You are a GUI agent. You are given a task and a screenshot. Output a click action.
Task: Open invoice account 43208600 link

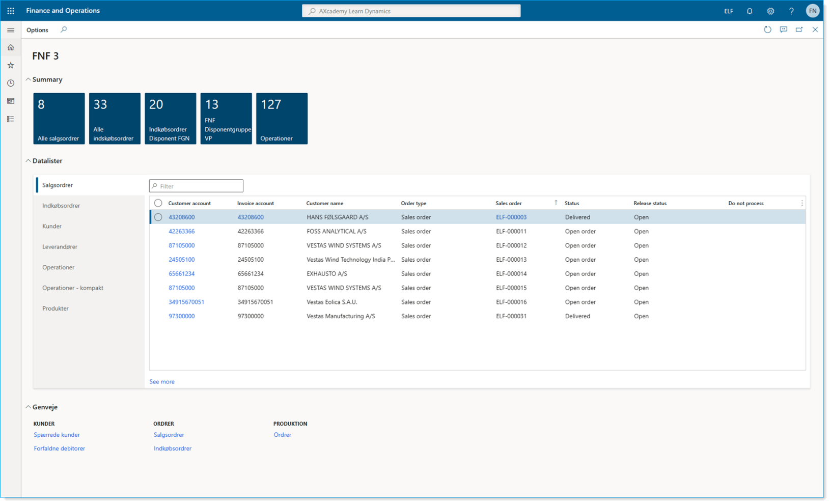(251, 217)
